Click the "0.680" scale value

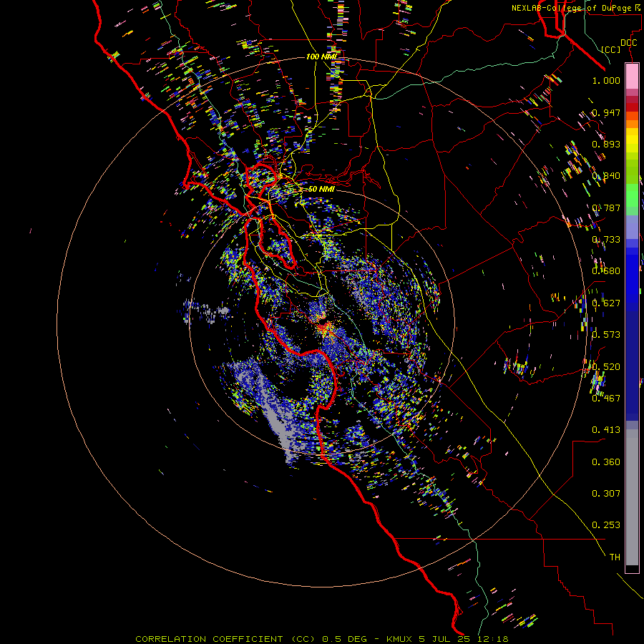pyautogui.click(x=606, y=271)
